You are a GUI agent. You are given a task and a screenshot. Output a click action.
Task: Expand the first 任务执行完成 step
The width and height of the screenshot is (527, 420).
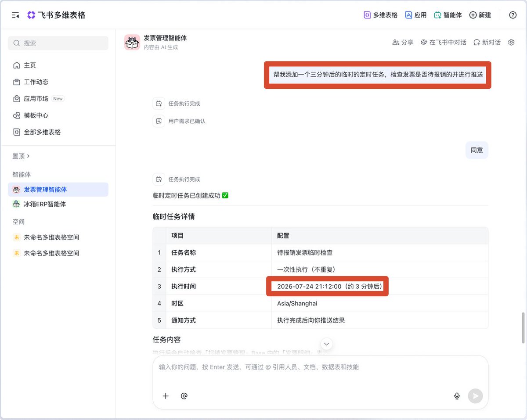[177, 104]
